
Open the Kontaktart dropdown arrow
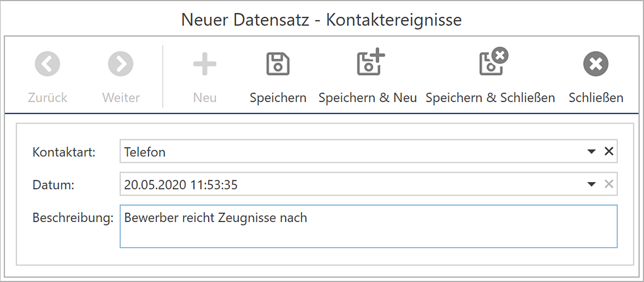591,152
